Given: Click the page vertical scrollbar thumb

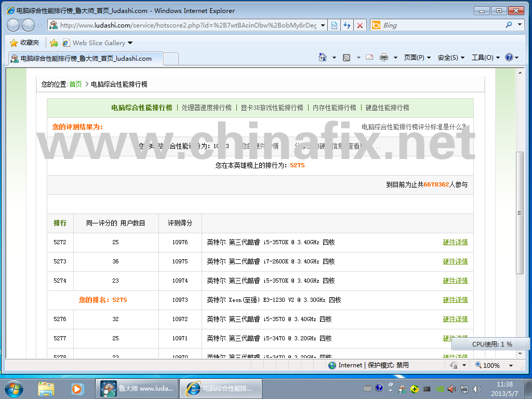Looking at the screenshot, I should point(520,213).
